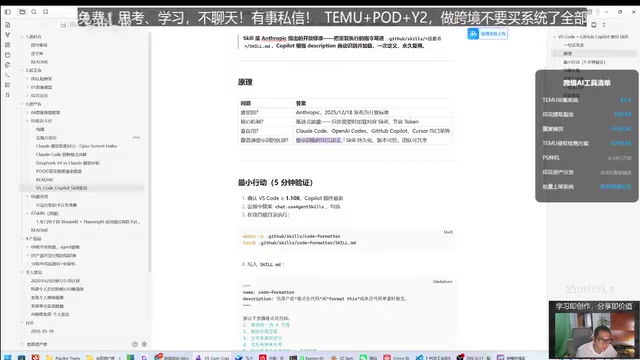Screen dimensions: 640x360
Task: Open the bookmarks icon in top bar
Action: [46, 12]
